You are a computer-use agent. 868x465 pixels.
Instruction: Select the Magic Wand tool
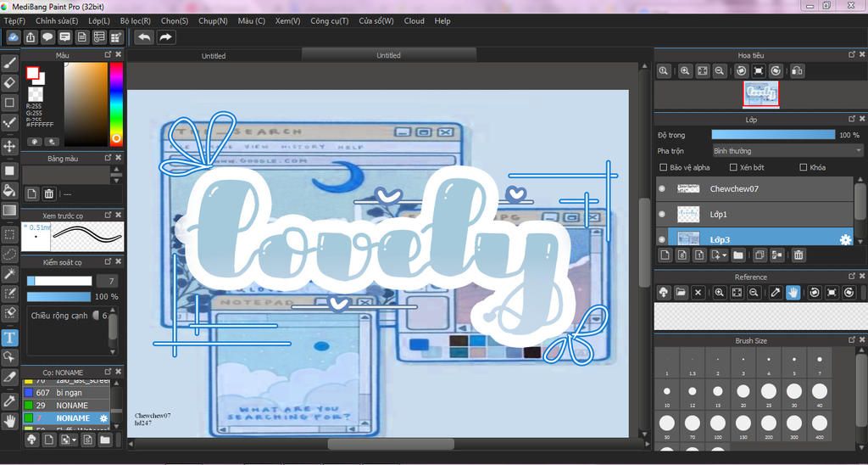click(x=9, y=273)
